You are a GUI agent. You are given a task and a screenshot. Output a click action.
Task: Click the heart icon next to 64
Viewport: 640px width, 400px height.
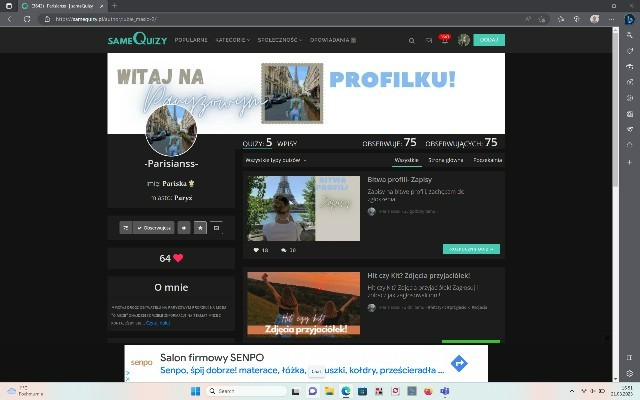[178, 258]
